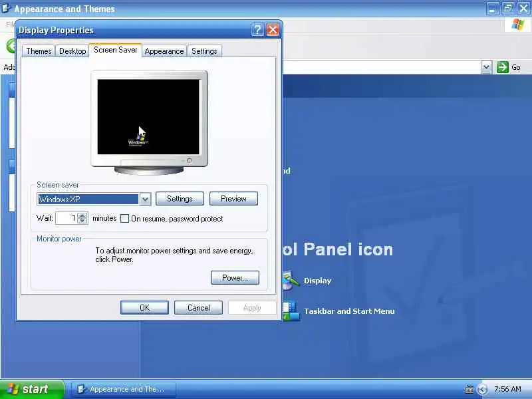Click the Taskbar and Start Menu link
Viewport: 532px width, 399px height.
pos(349,311)
